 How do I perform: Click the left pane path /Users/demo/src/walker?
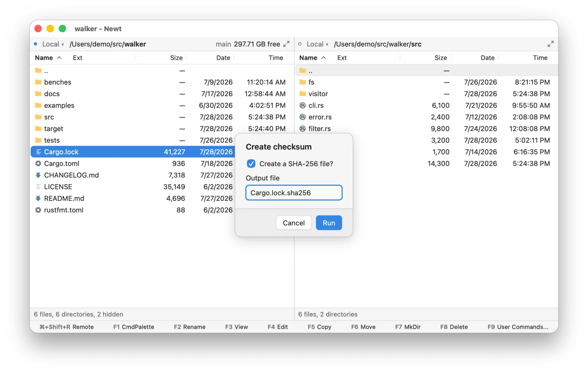click(x=108, y=44)
